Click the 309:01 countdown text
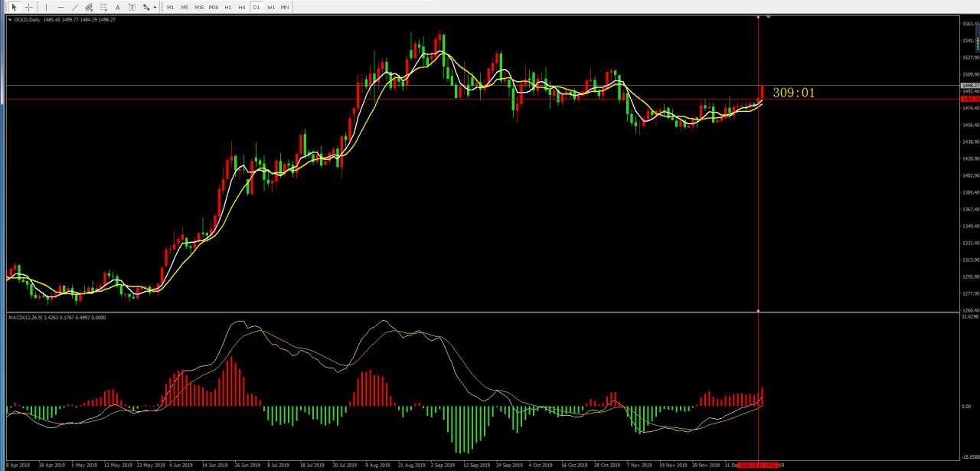Screen dimensions: 980x471 pos(794,93)
